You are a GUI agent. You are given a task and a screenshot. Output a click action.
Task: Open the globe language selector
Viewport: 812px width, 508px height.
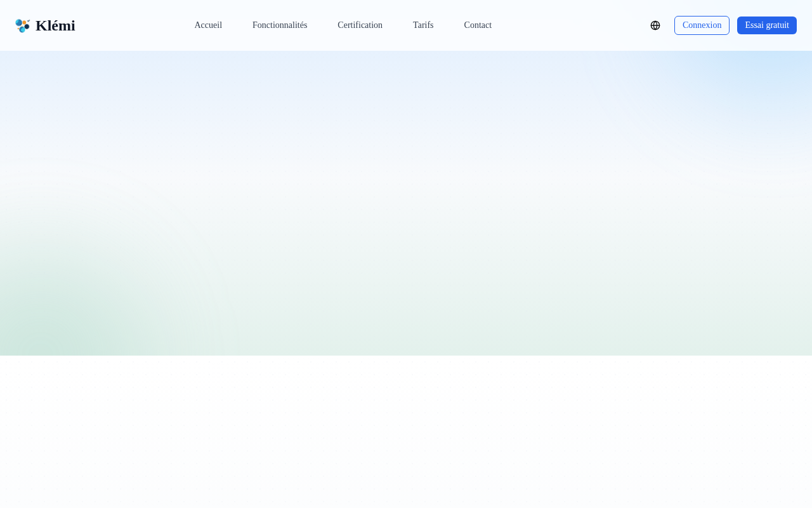(655, 25)
